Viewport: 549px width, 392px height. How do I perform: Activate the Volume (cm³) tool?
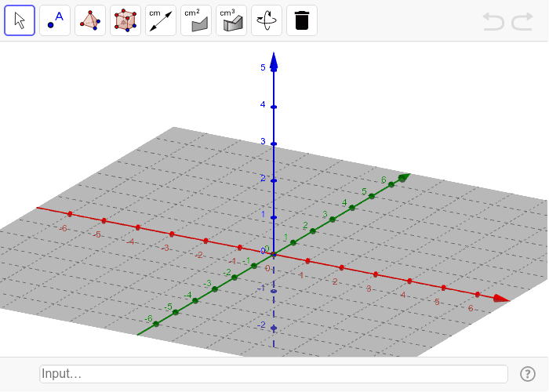click(x=231, y=20)
